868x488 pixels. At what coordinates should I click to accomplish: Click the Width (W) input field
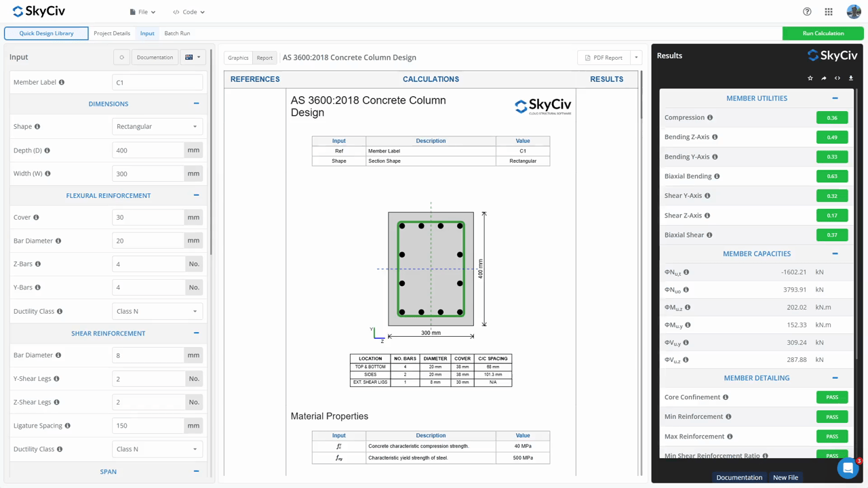148,174
